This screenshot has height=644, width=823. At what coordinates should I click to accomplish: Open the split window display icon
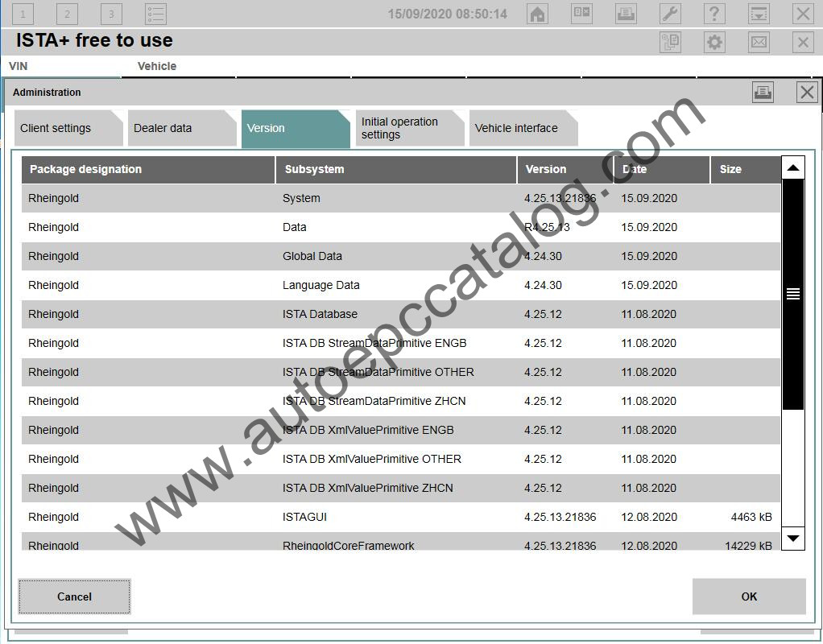pos(581,14)
